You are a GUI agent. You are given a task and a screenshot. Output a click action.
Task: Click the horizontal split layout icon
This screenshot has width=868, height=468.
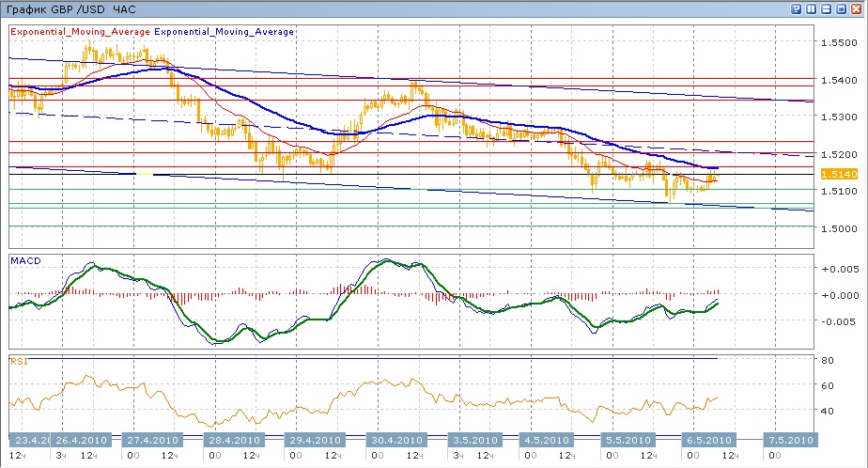pyautogui.click(x=828, y=8)
